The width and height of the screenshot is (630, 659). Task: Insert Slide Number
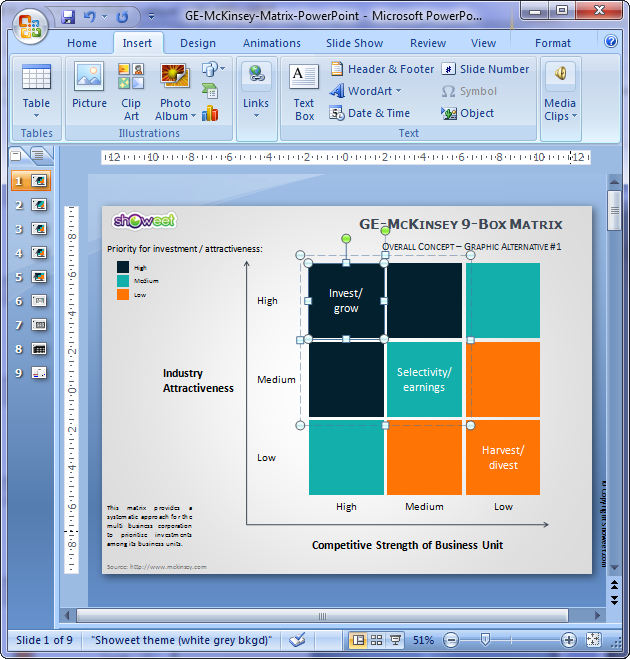click(485, 69)
